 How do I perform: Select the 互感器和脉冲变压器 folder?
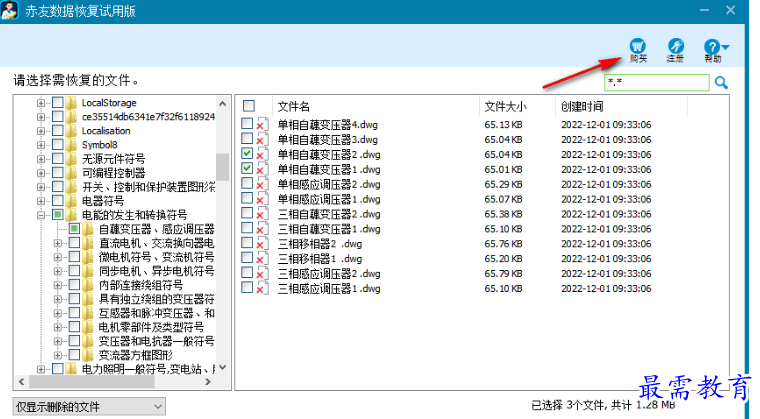tap(156, 313)
